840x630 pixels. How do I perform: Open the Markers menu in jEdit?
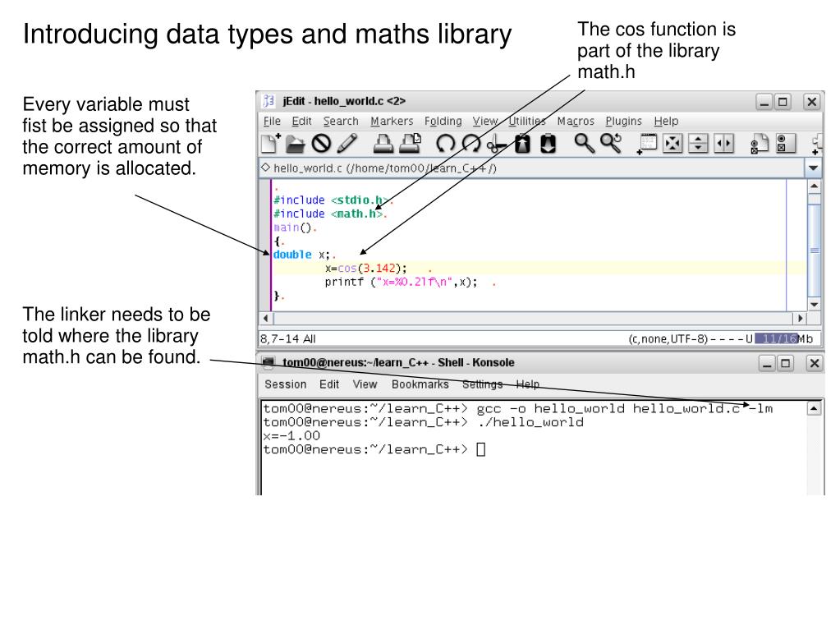click(392, 121)
